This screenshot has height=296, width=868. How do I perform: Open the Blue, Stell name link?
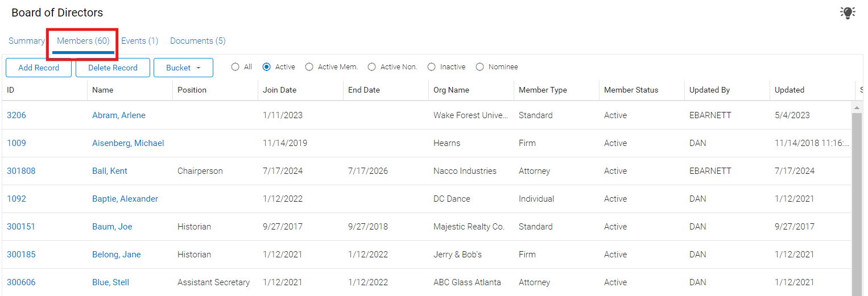(110, 282)
